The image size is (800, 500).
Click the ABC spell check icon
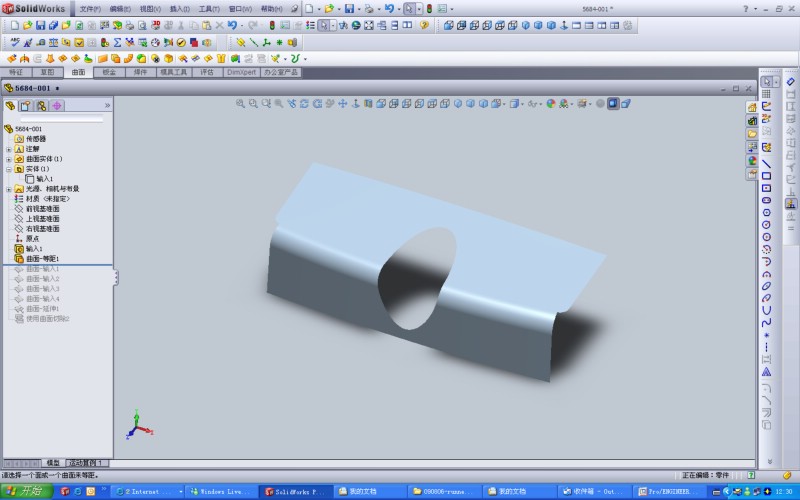coord(15,42)
